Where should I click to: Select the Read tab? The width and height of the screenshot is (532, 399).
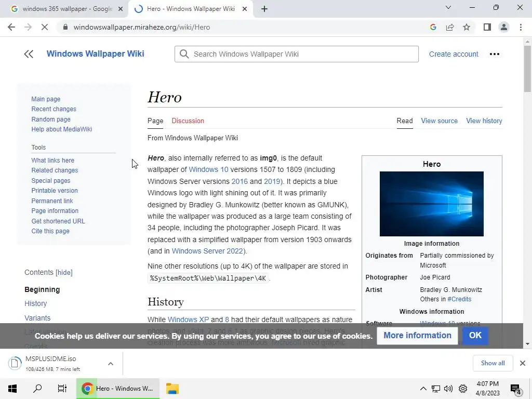(x=405, y=121)
